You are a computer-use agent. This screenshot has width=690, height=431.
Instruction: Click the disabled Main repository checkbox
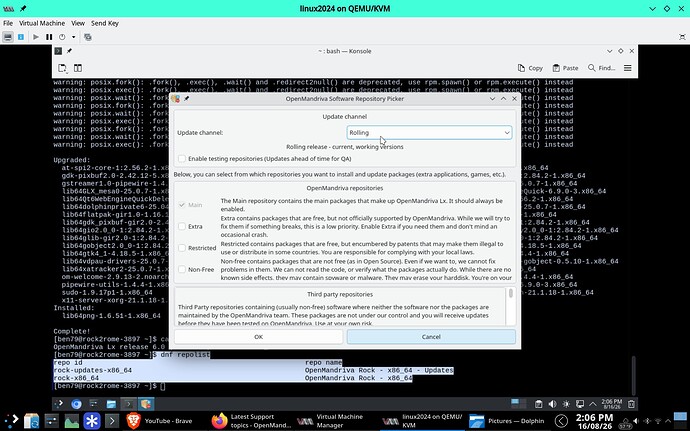[182, 205]
